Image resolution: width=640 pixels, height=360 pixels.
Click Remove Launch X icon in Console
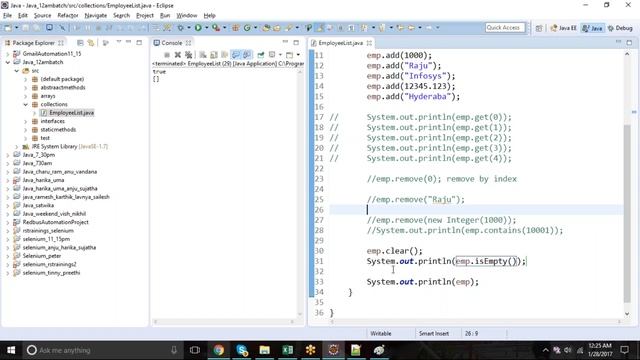pyautogui.click(x=178, y=55)
